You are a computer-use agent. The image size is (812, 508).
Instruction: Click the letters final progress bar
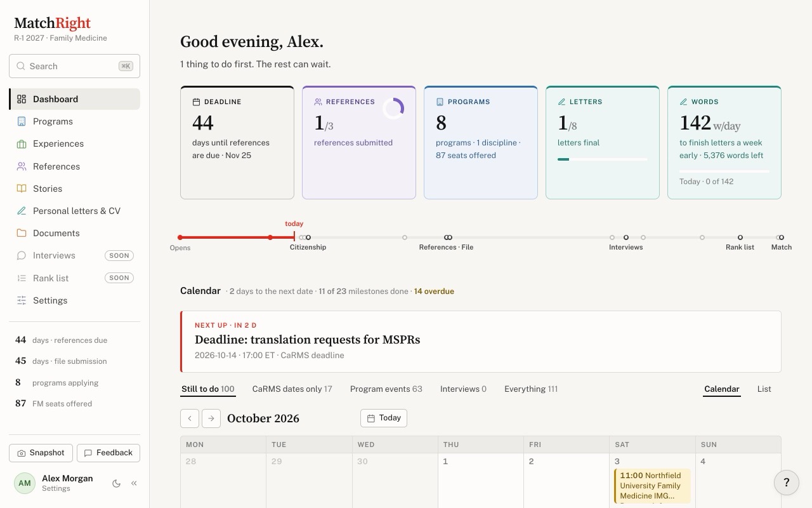602,159
